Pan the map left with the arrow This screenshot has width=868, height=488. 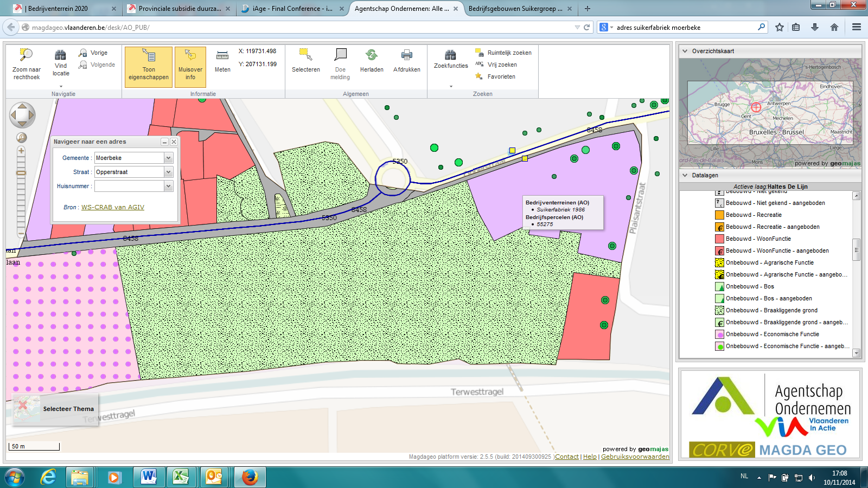pos(14,115)
